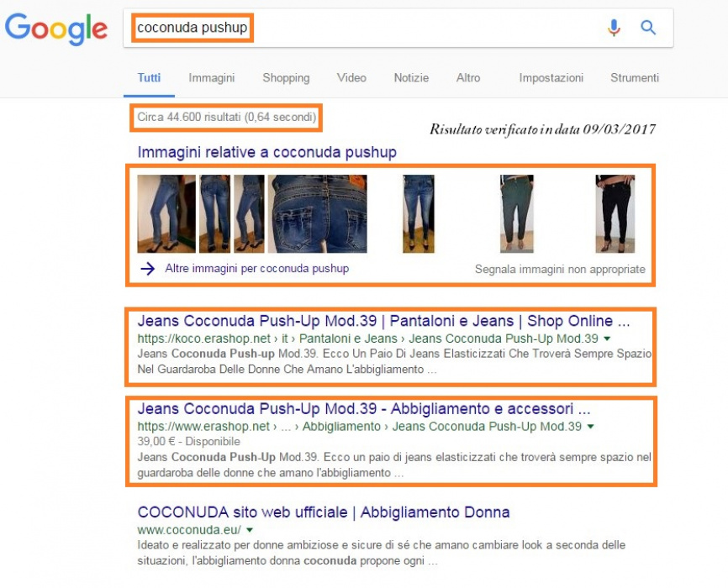Click the Circa 44.600 risultati text
Screen dimensions: 728x588
tap(227, 117)
